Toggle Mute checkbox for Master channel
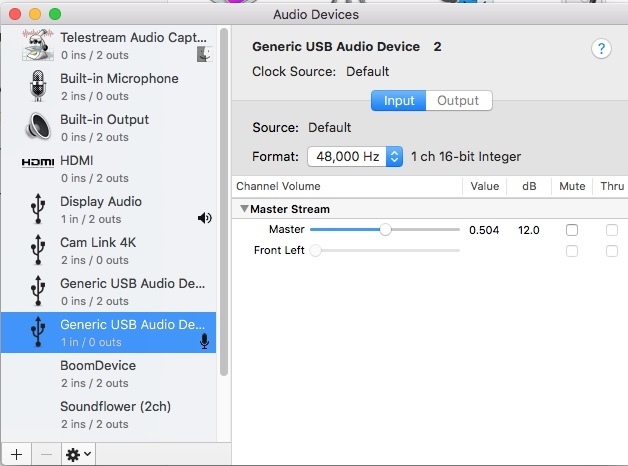Screen dimensions: 628x466 572,230
